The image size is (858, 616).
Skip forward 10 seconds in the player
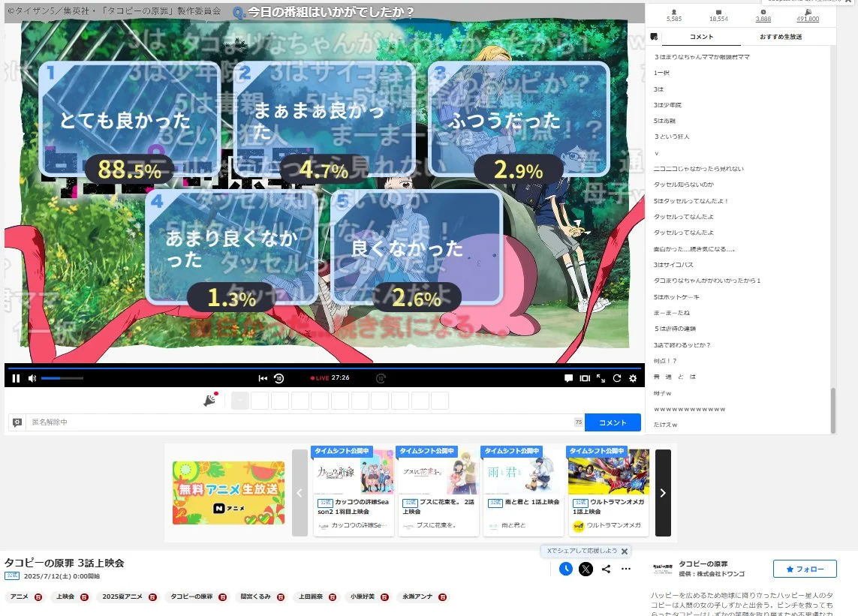point(381,378)
